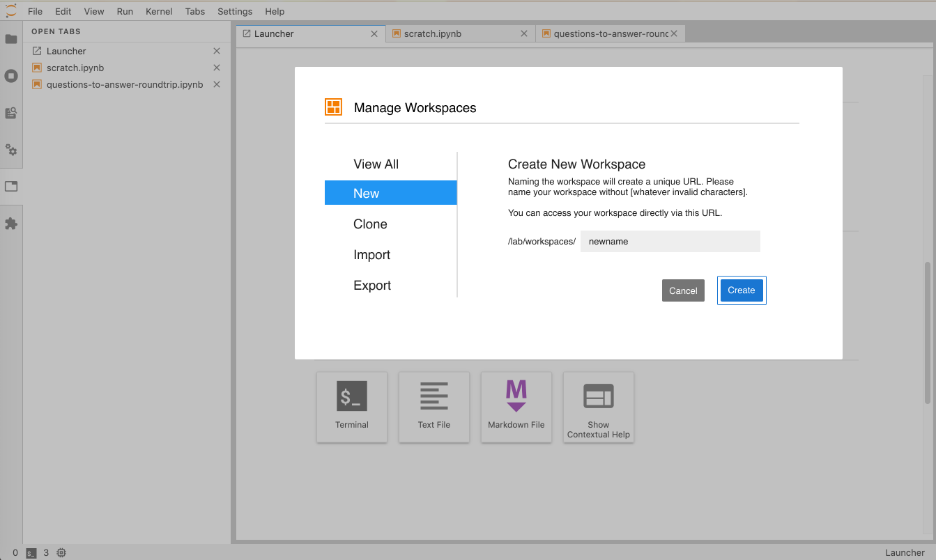Click the '/lab/workspaces/' URL prefix text
Image resolution: width=936 pixels, height=560 pixels.
coord(542,242)
